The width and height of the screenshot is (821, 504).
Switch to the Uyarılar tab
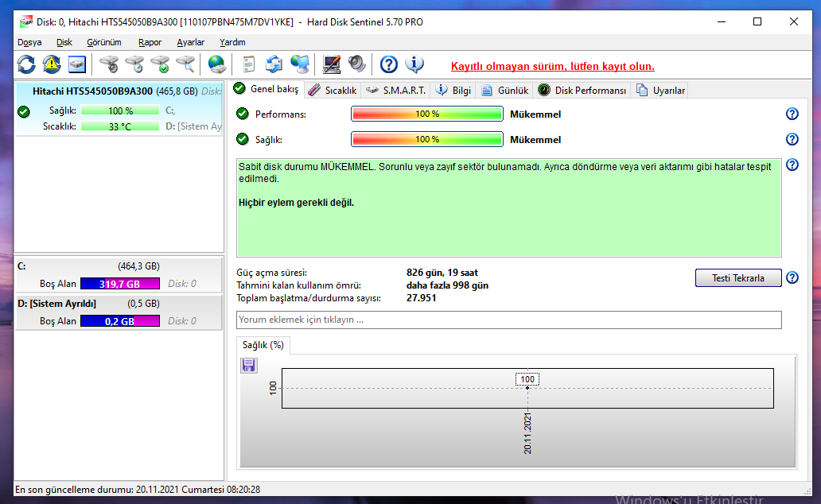[x=661, y=91]
